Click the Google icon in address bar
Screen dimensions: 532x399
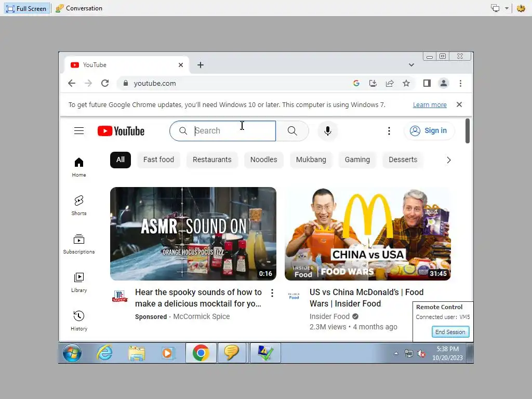356,83
